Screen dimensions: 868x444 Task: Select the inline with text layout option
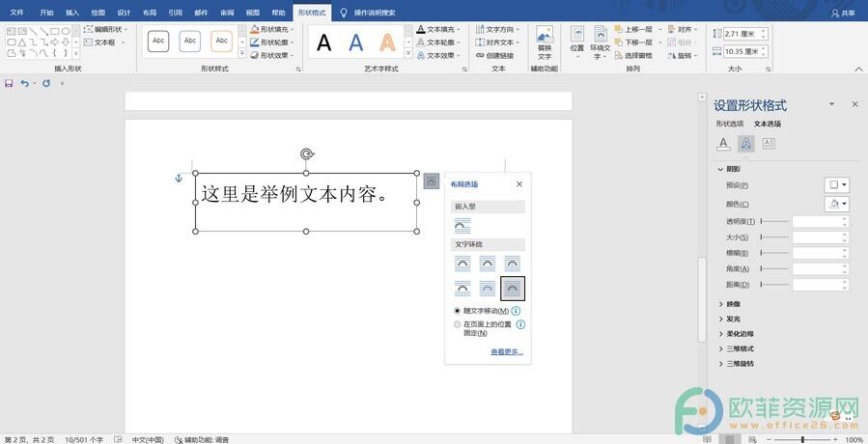[463, 226]
